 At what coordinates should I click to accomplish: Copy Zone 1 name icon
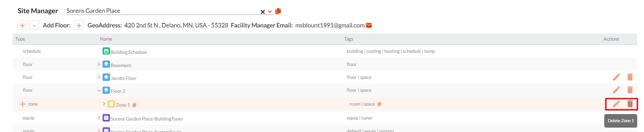(x=134, y=105)
